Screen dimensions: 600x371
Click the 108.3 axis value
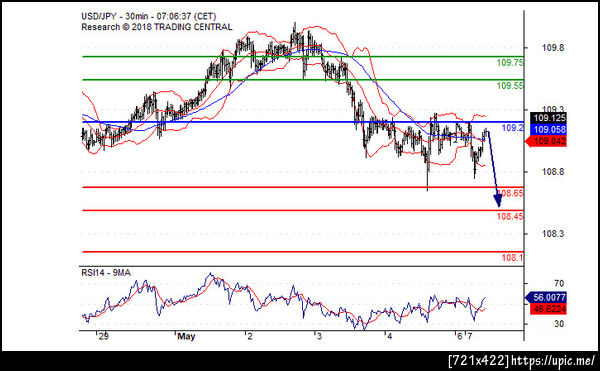tap(553, 234)
